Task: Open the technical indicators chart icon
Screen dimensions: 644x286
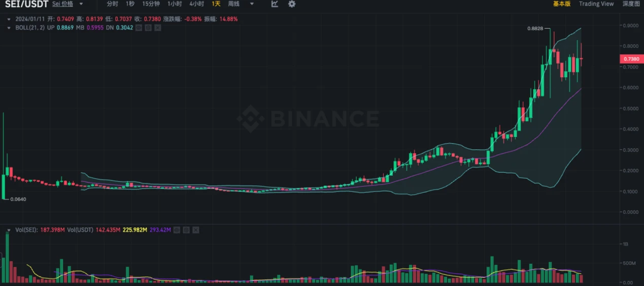Action: point(275,4)
